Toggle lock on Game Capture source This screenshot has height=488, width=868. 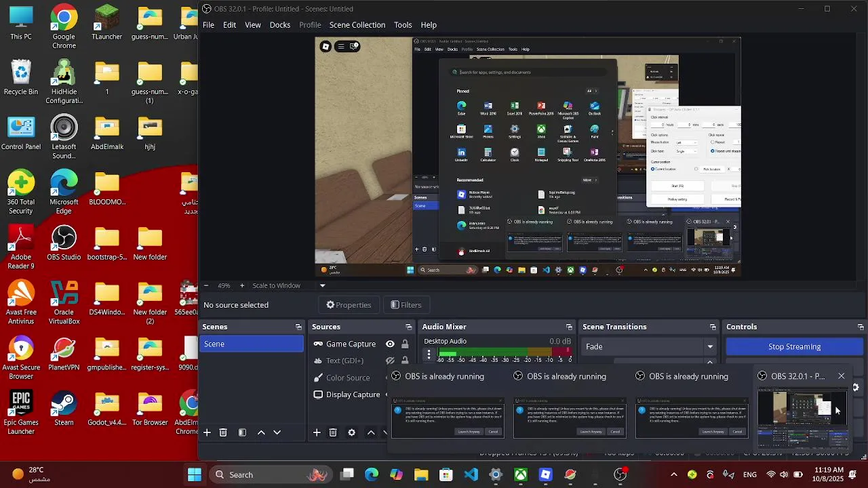405,344
